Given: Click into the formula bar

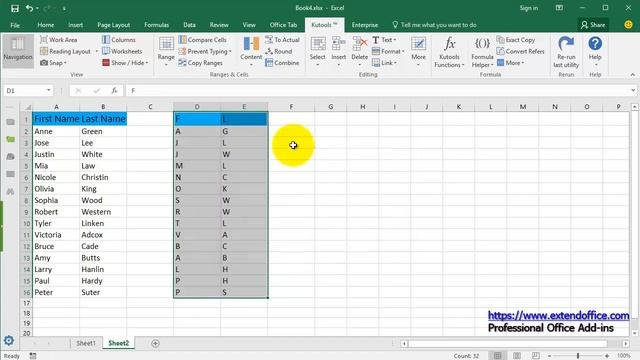Looking at the screenshot, I should point(378,91).
